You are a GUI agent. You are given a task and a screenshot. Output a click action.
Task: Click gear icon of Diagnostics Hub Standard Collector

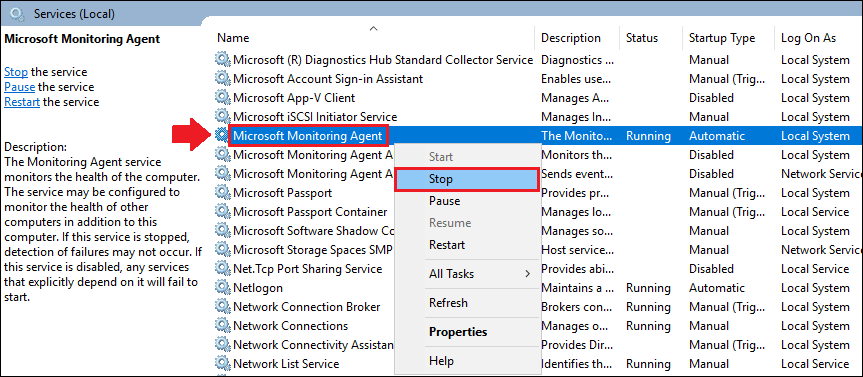pos(222,59)
